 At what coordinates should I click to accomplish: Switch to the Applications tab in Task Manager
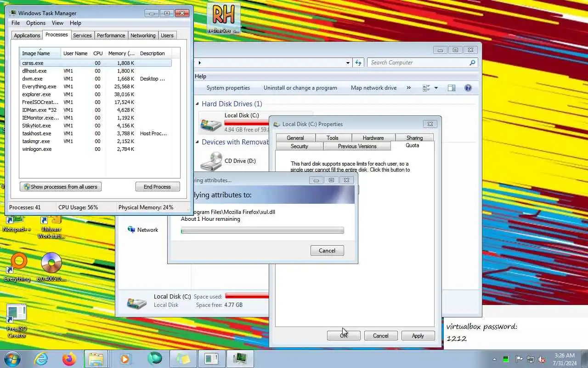(27, 35)
